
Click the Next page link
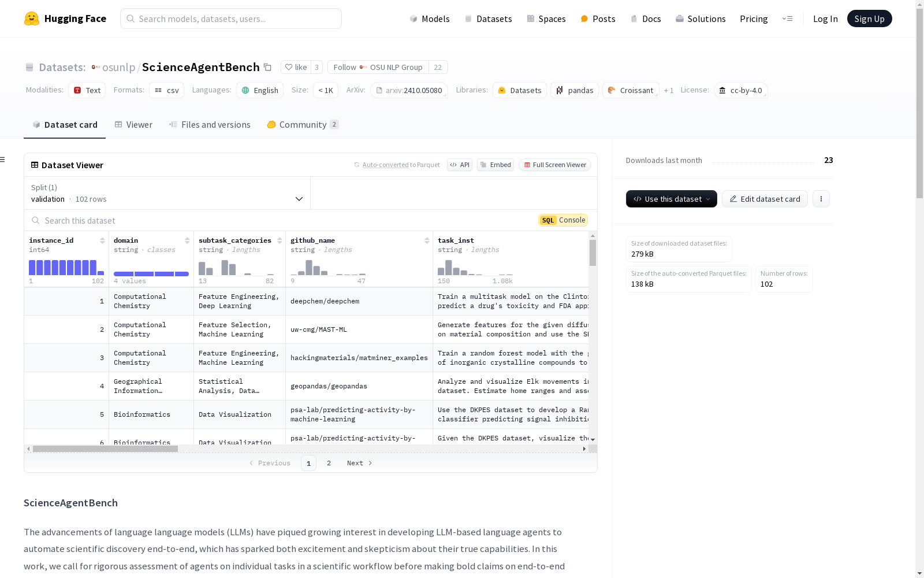359,463
